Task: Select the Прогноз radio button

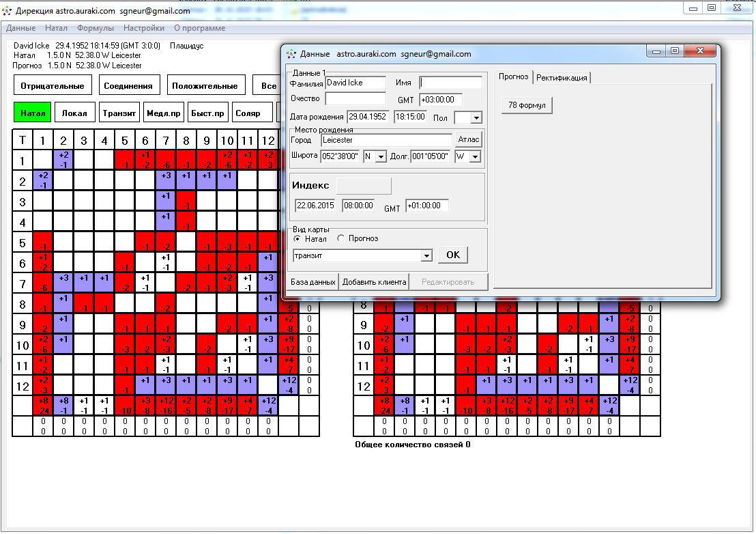Action: coord(340,238)
